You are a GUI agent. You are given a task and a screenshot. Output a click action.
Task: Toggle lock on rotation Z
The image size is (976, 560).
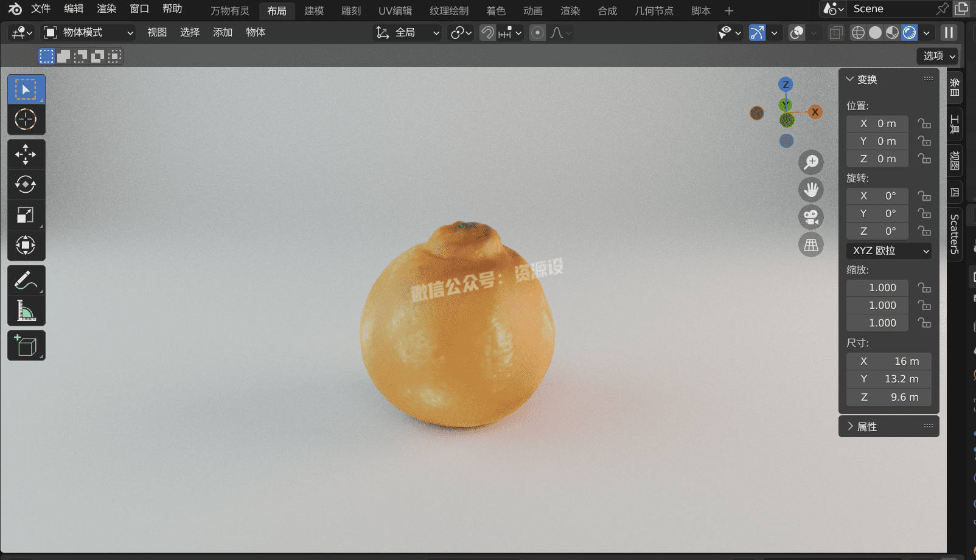tap(924, 231)
